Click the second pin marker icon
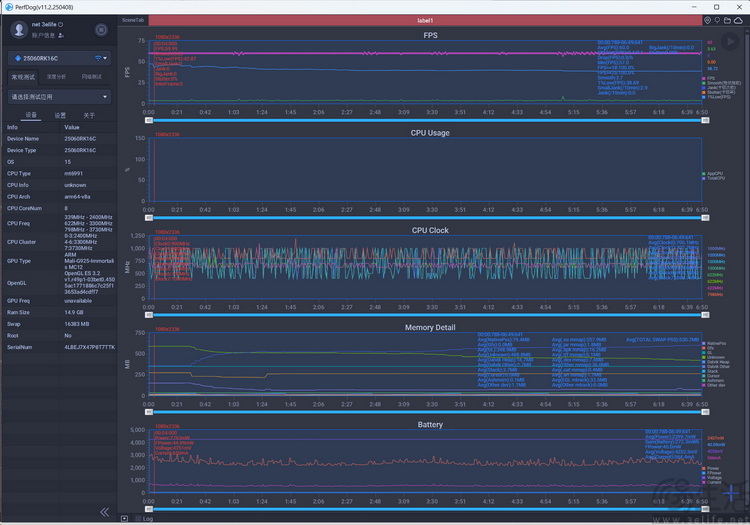The width and height of the screenshot is (750, 525). pyautogui.click(x=717, y=20)
